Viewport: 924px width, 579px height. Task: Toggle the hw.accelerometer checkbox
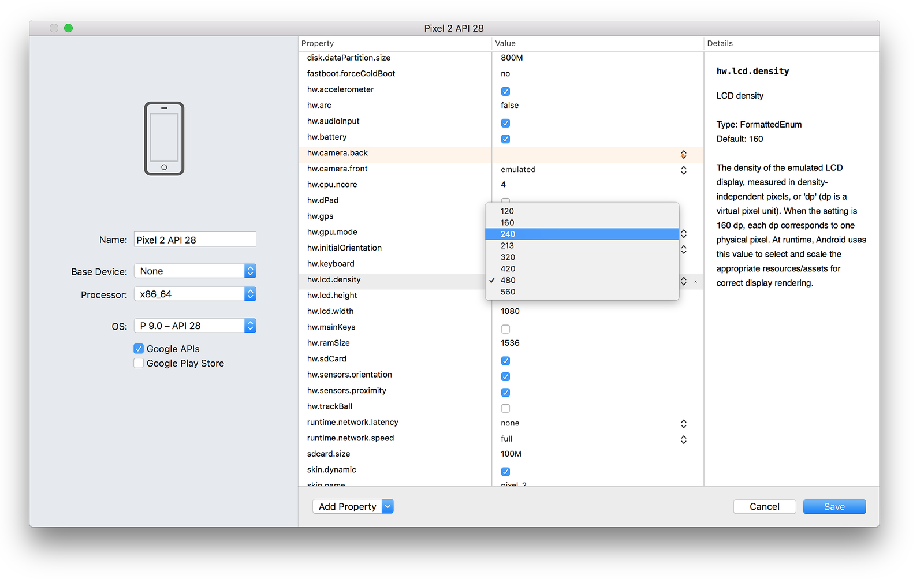[x=505, y=91]
